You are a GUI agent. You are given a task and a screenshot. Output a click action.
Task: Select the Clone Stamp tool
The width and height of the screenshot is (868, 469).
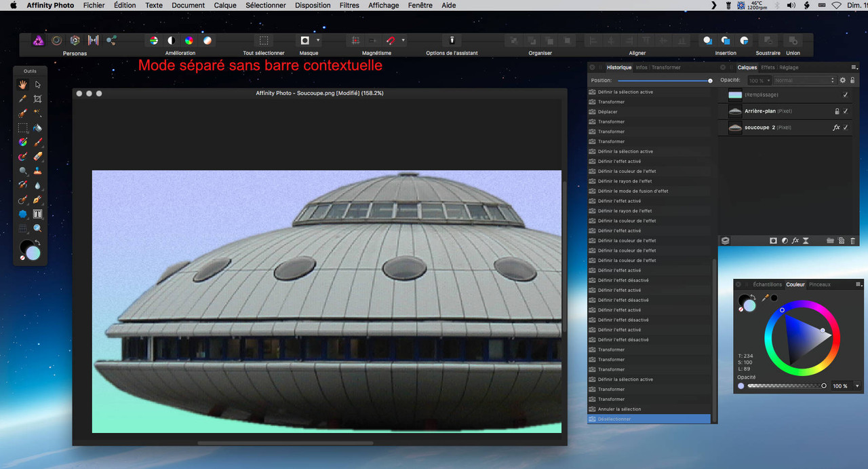(38, 171)
